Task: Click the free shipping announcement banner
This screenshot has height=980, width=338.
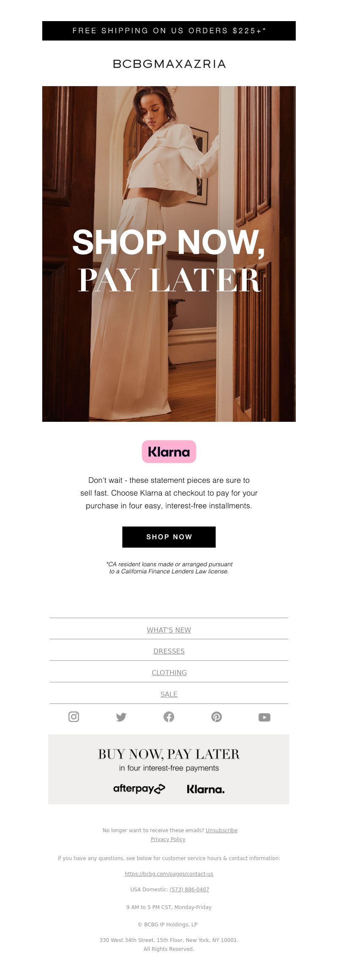Action: (x=169, y=31)
